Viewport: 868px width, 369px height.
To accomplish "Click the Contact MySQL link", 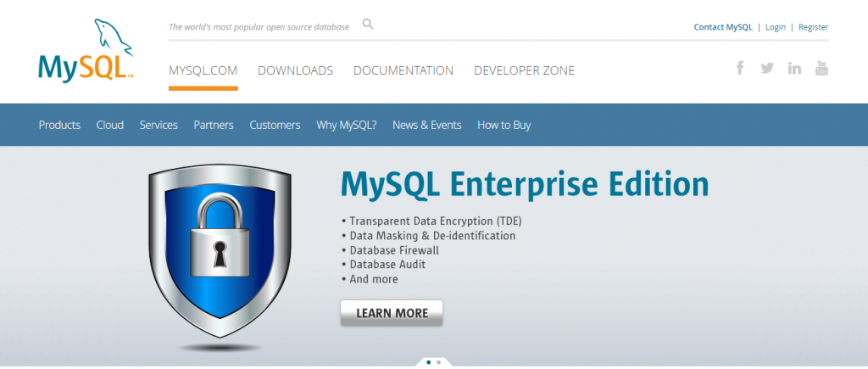I will coord(723,27).
